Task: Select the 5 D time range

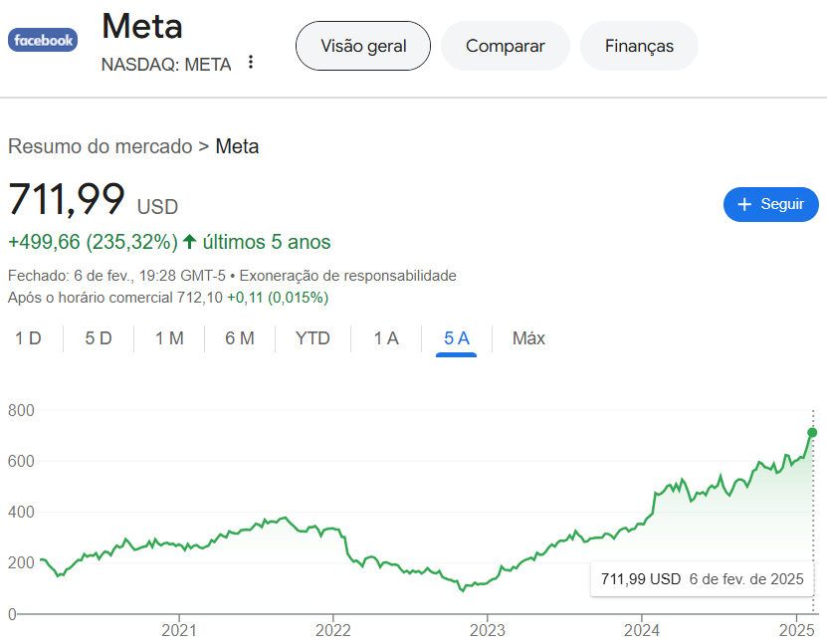Action: pos(99,338)
